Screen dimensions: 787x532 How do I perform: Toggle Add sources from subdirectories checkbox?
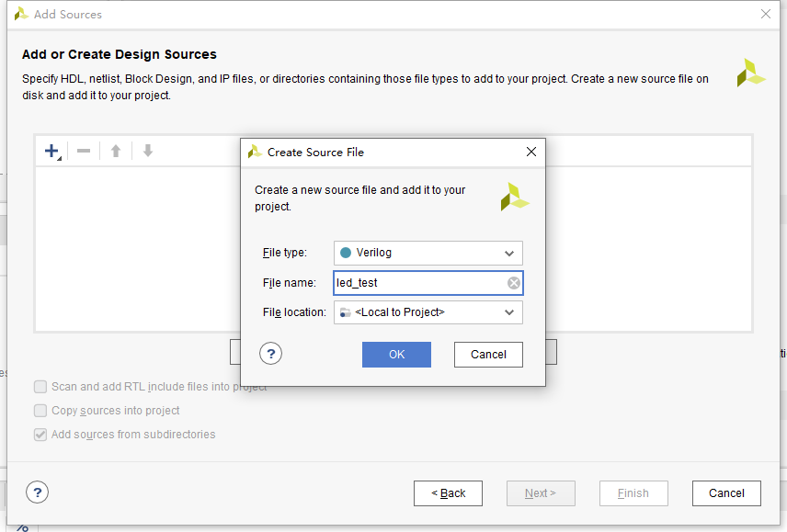(x=40, y=435)
